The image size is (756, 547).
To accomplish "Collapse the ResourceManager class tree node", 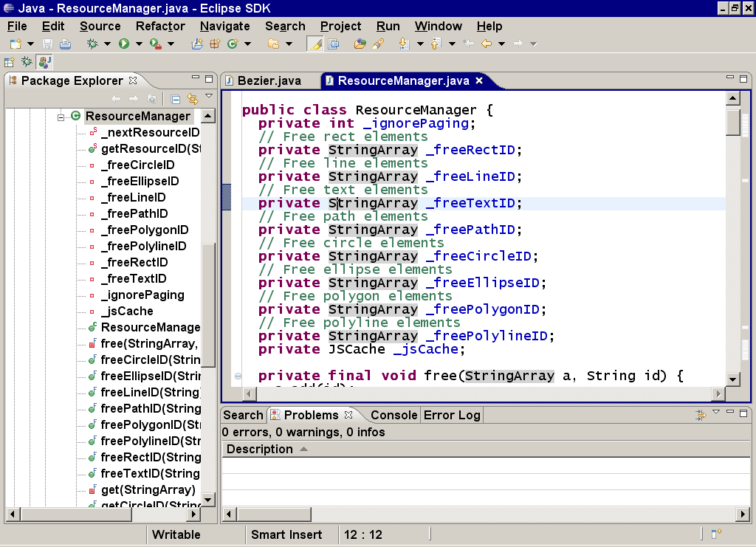I will tap(62, 117).
